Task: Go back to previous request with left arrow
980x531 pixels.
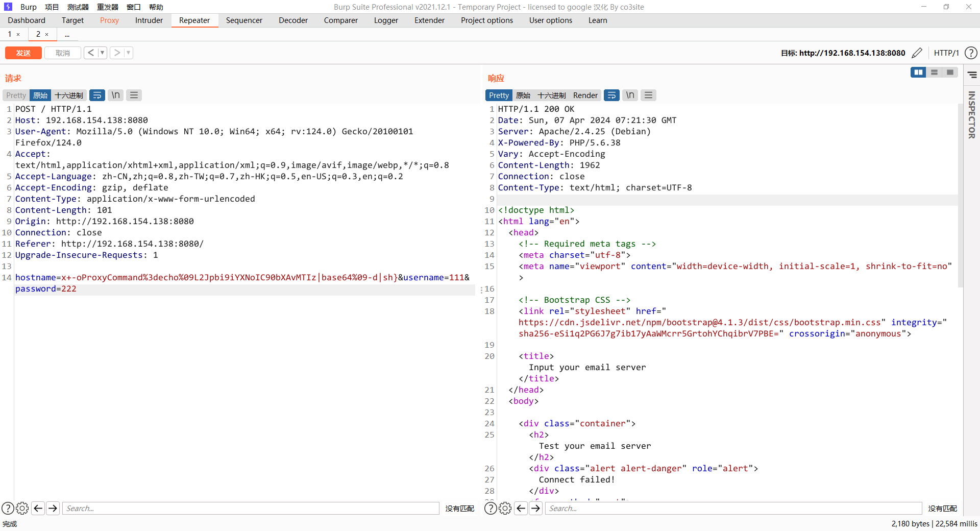Action: tap(91, 53)
